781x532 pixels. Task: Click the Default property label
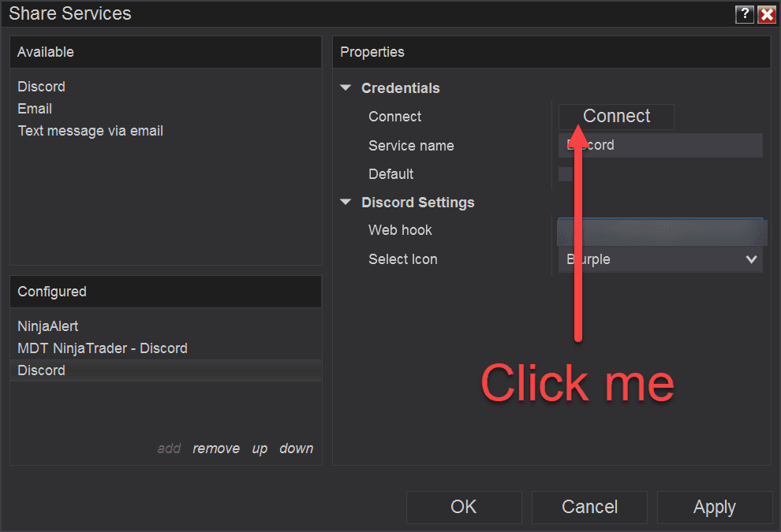[391, 174]
